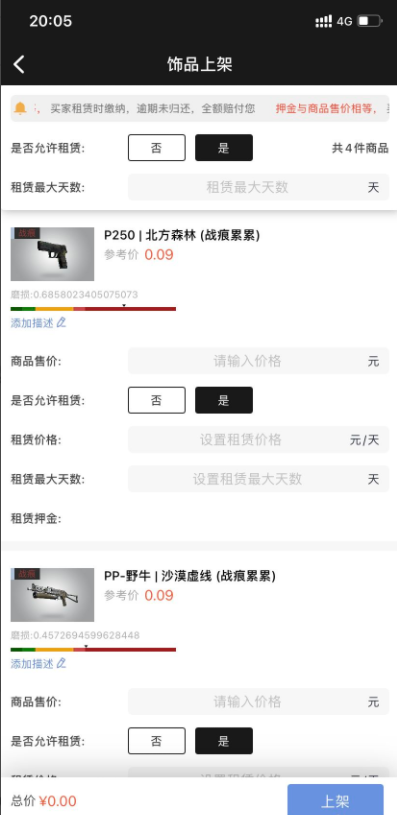Open the PP-野牛 沙漠虚线 item thumbnail
The height and width of the screenshot is (815, 397).
[x=52, y=595]
